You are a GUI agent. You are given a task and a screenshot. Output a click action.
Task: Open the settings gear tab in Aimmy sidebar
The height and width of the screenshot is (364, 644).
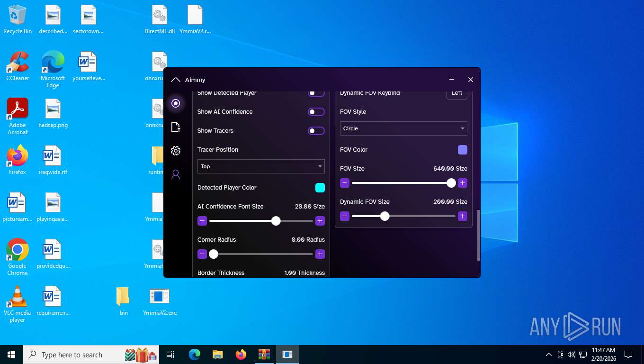point(176,151)
